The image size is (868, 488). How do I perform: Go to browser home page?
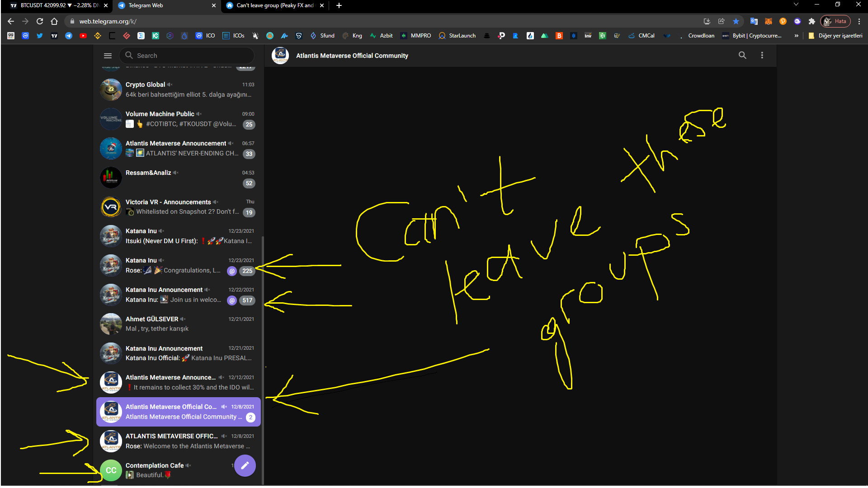(54, 21)
